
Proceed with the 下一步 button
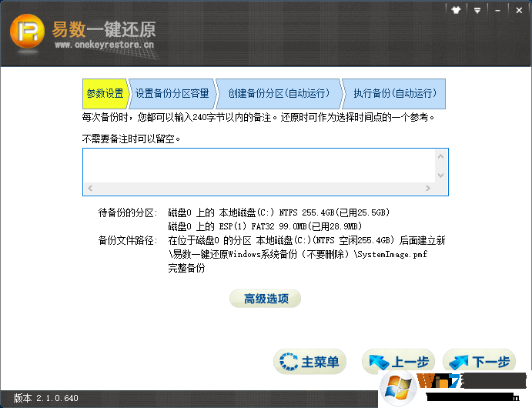480,362
